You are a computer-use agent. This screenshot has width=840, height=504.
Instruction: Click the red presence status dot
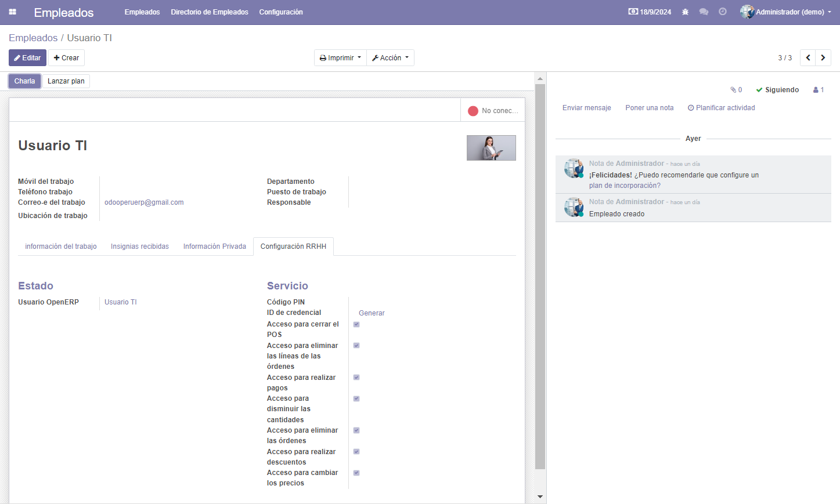[x=473, y=111]
